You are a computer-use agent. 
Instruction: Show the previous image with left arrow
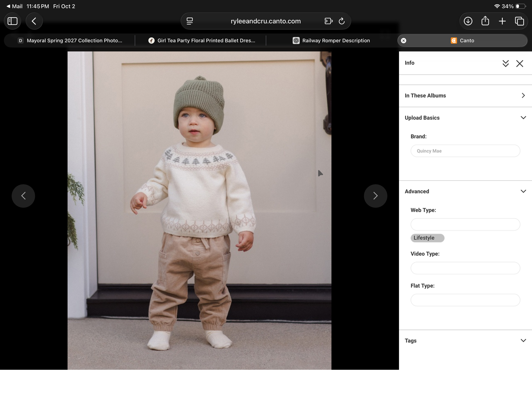click(x=23, y=196)
